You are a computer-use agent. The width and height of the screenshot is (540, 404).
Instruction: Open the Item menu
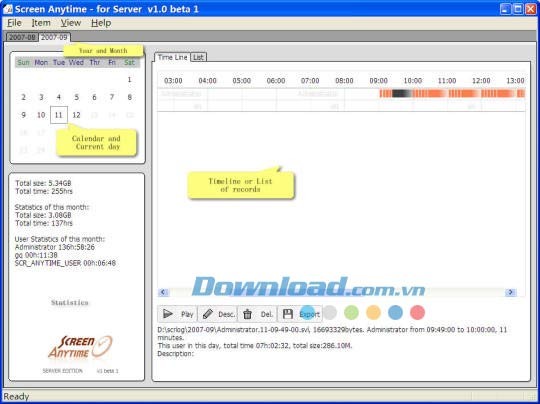pos(41,23)
